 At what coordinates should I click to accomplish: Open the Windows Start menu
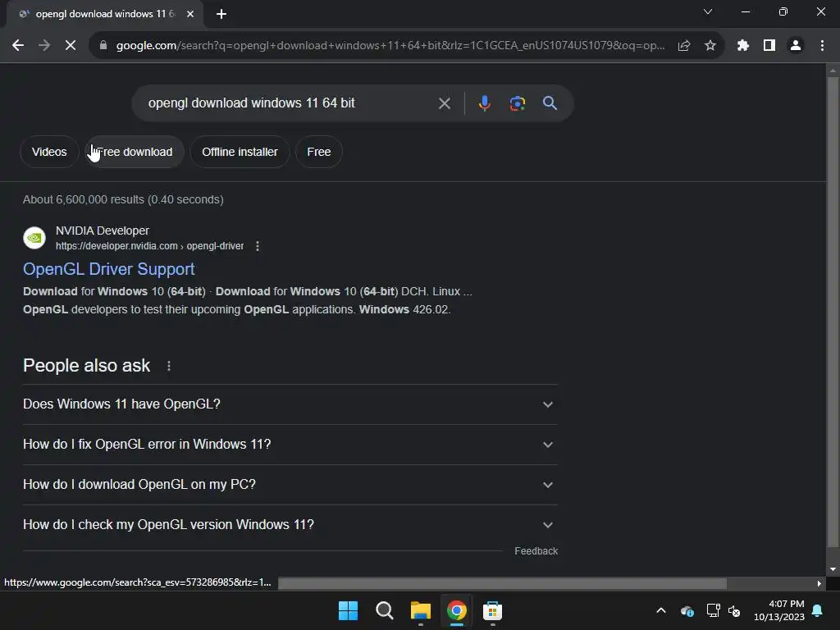[348, 610]
